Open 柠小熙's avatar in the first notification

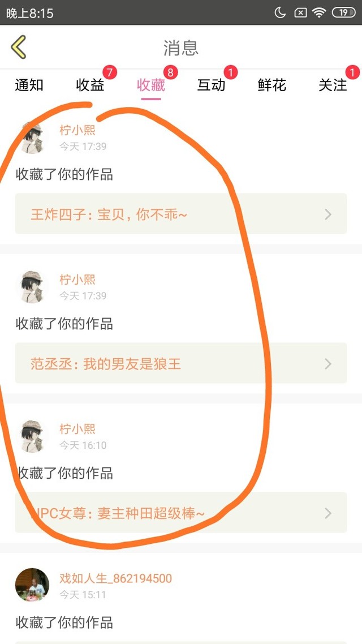tap(32, 138)
